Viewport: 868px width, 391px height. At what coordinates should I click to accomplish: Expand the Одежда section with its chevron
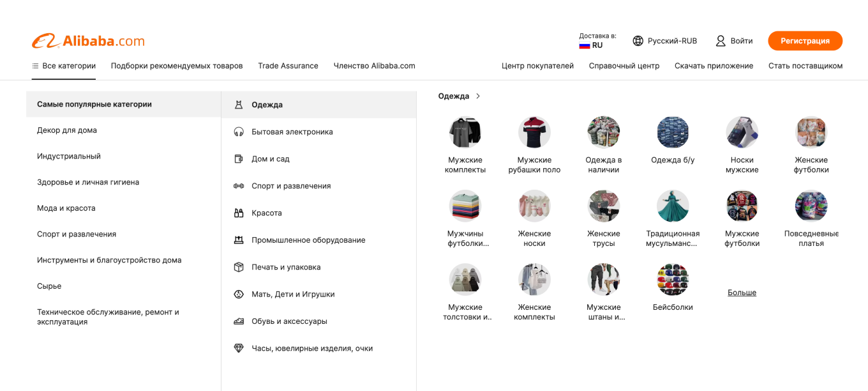tap(477, 96)
